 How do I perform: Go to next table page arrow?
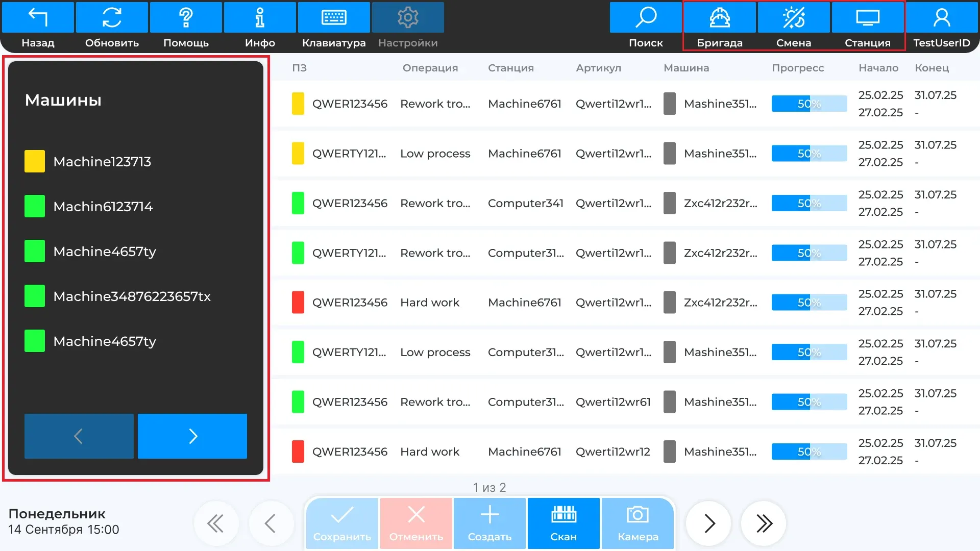pos(709,523)
